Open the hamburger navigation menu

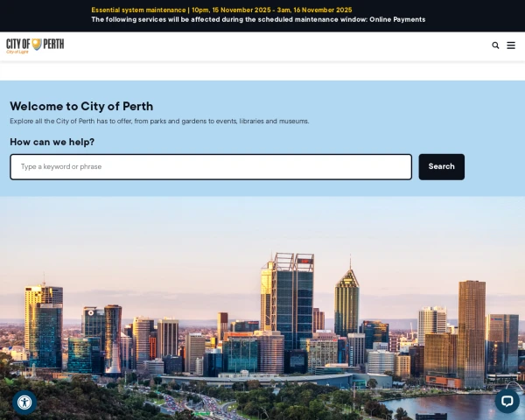(x=511, y=45)
